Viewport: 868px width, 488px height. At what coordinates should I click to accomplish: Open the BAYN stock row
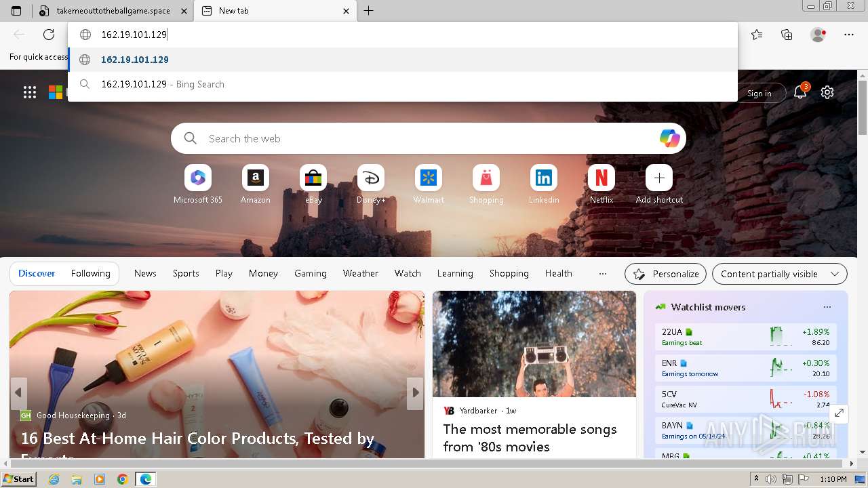(x=746, y=430)
